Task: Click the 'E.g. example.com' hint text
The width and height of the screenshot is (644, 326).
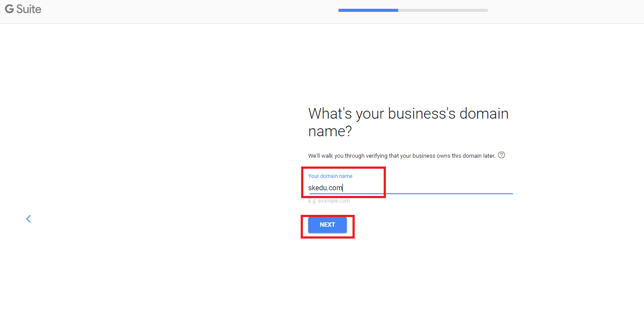Action: [329, 201]
